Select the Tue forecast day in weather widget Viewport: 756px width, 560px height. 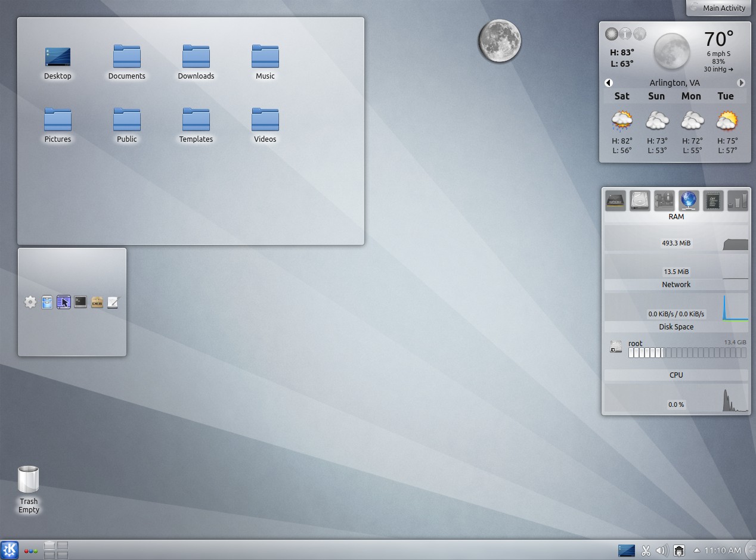[x=726, y=96]
